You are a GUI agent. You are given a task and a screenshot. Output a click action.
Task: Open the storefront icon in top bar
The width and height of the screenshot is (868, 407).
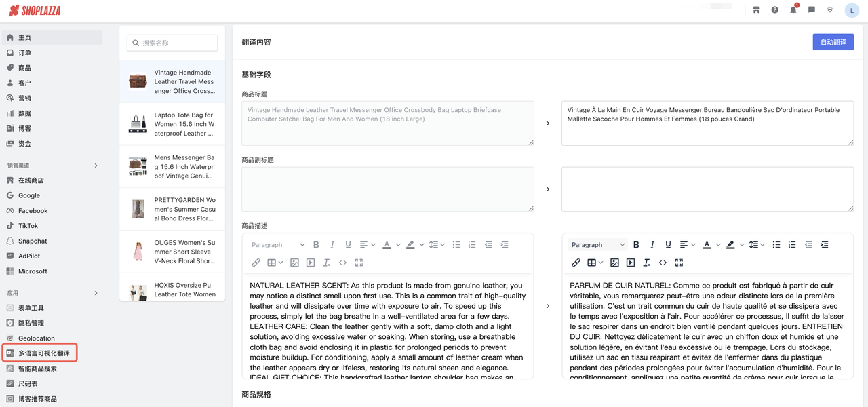pos(756,10)
